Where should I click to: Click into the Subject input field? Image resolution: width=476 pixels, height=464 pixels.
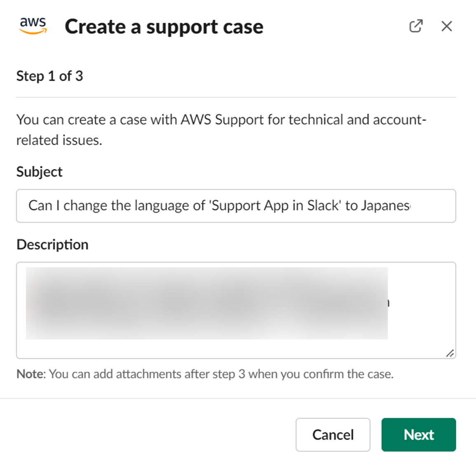pyautogui.click(x=236, y=206)
